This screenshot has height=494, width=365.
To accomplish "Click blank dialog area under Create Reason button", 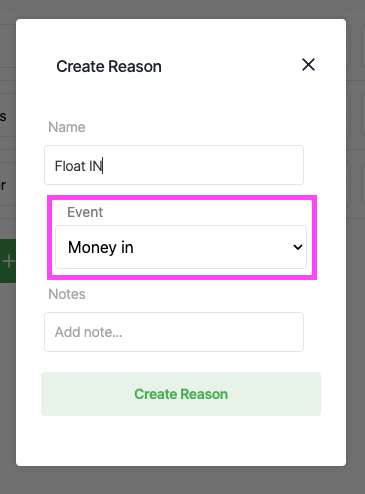I will tap(181, 441).
